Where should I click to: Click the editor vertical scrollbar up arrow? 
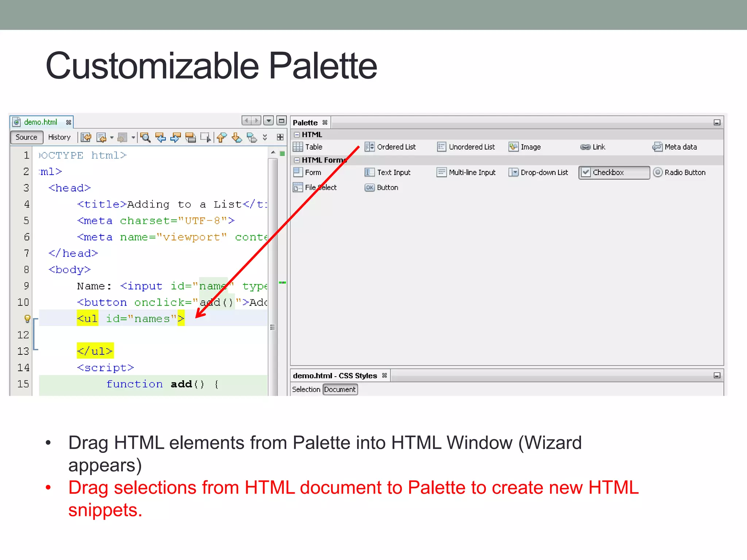273,152
